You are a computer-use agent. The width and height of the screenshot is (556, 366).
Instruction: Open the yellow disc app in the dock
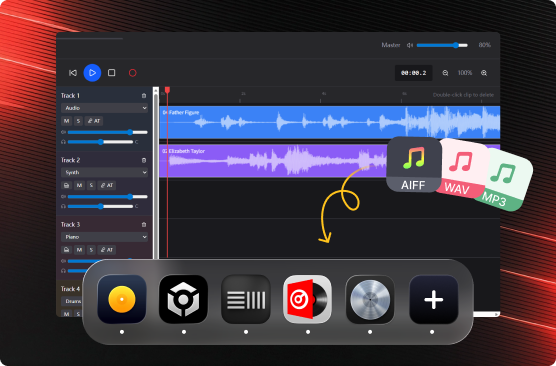coord(122,299)
